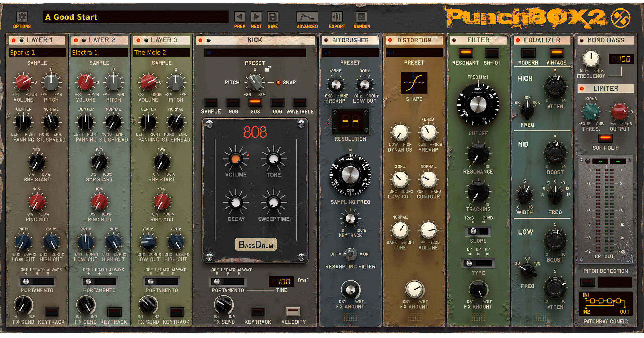This screenshot has height=338, width=644.
Task: Switch the filter to SH-101 mode
Action: pyautogui.click(x=492, y=53)
